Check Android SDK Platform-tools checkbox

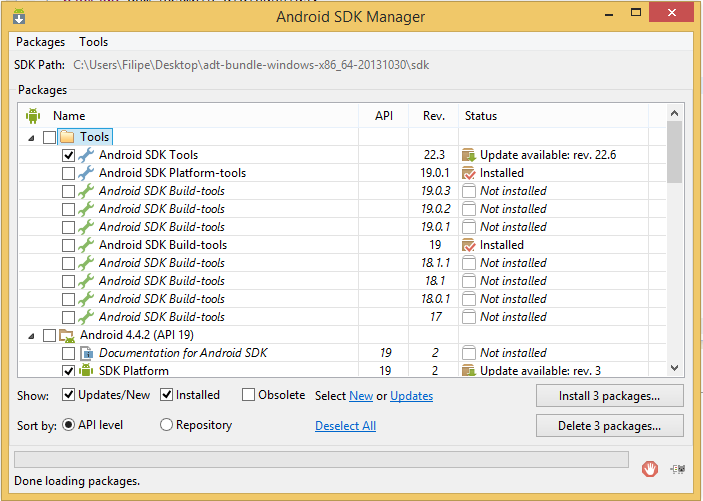68,173
